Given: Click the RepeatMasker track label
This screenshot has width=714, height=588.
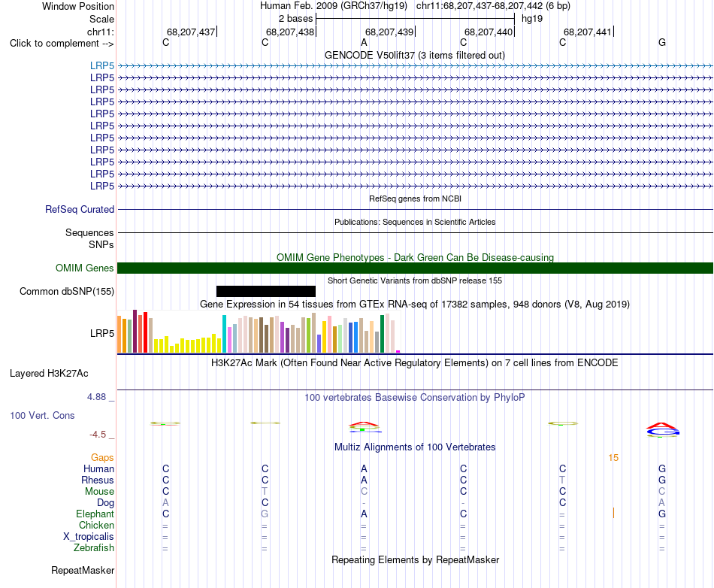Looking at the screenshot, I should tap(83, 570).
